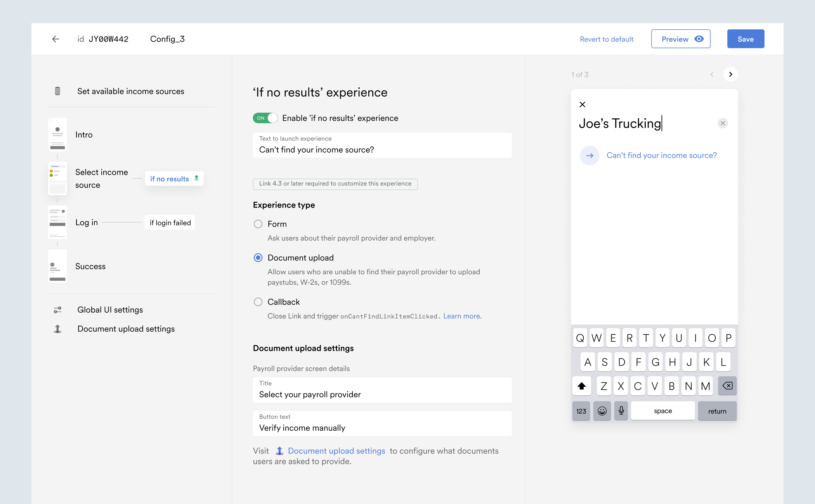Go to previous preview screen chevron
The image size is (815, 504).
click(x=712, y=74)
